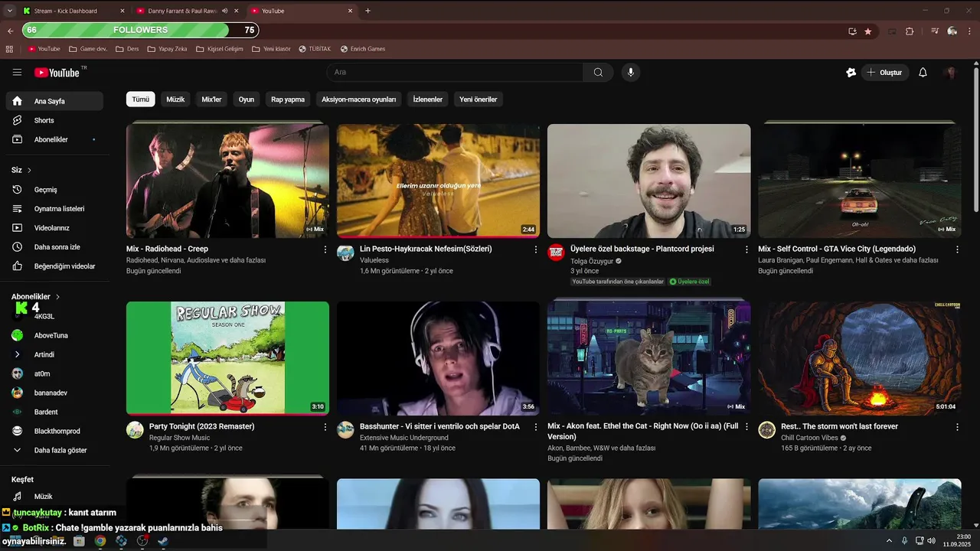Click the YouTube logo
980x551 pixels.
(x=57, y=73)
